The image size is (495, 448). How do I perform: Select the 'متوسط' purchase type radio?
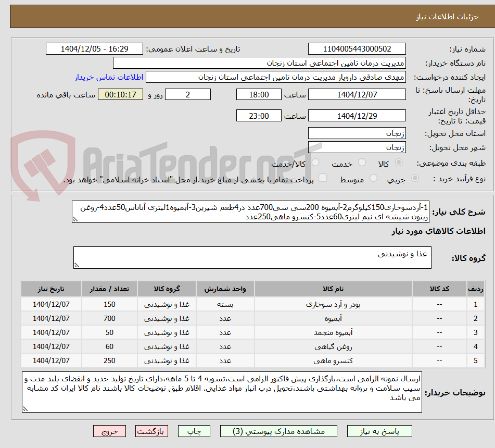(x=373, y=178)
